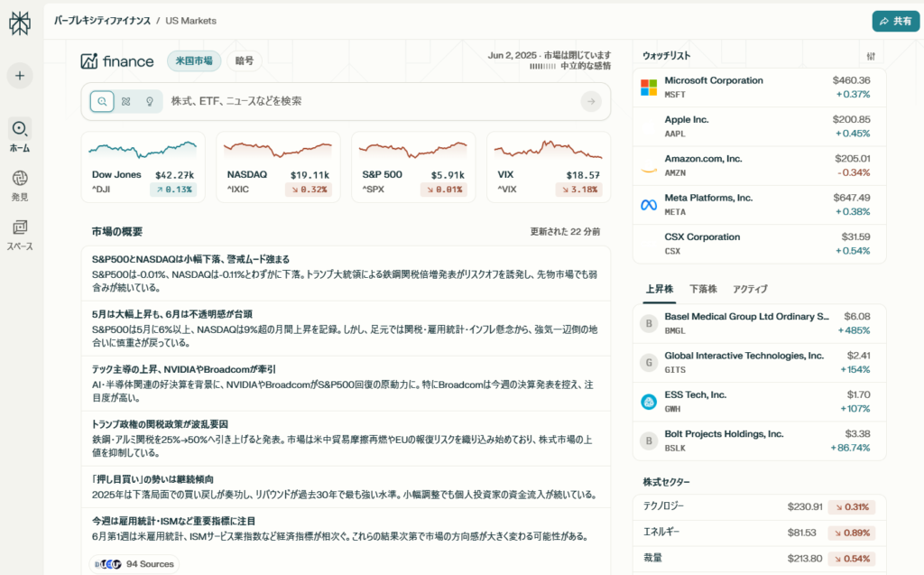This screenshot has width=924, height=575.
Task: Click the Bolt Projects Holdings B avatar
Action: [x=649, y=441]
